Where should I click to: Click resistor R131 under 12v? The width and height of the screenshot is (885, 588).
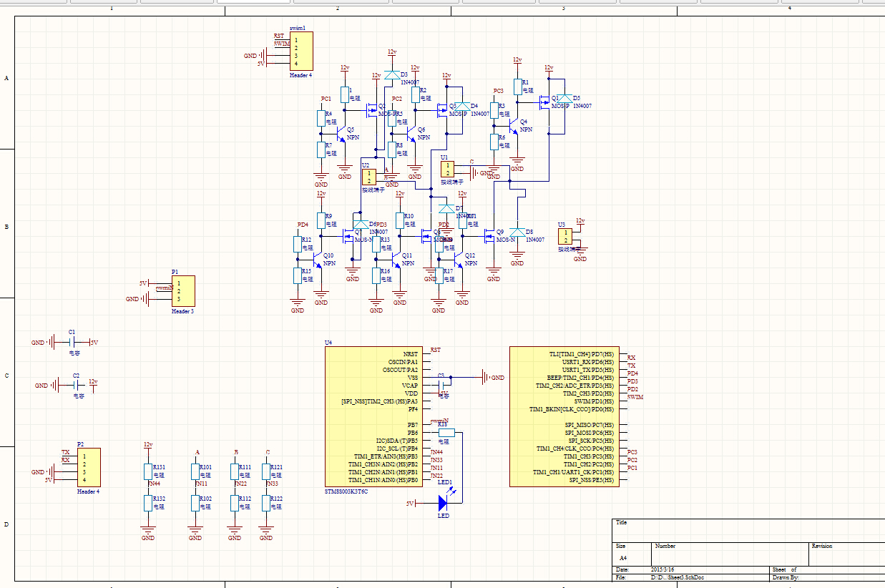148,471
